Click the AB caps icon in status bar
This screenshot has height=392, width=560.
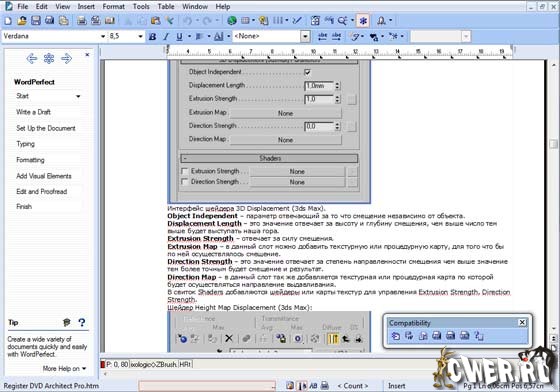313,386
